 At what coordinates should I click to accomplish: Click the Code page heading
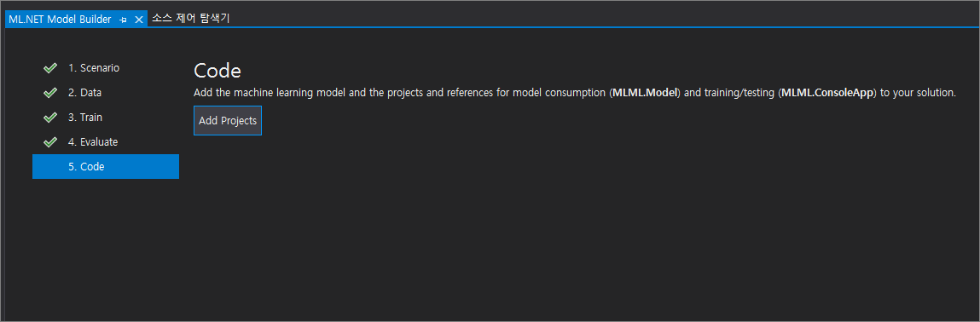click(x=217, y=71)
